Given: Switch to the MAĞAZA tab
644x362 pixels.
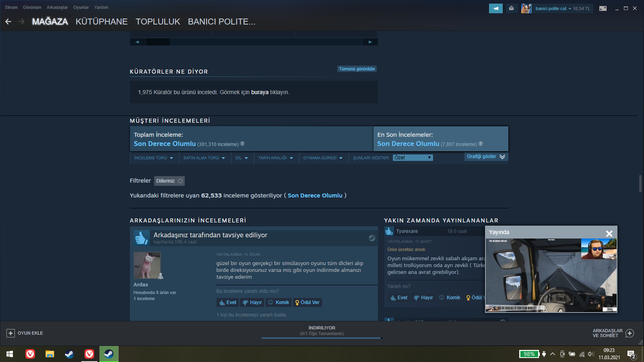Looking at the screenshot, I should (x=50, y=22).
